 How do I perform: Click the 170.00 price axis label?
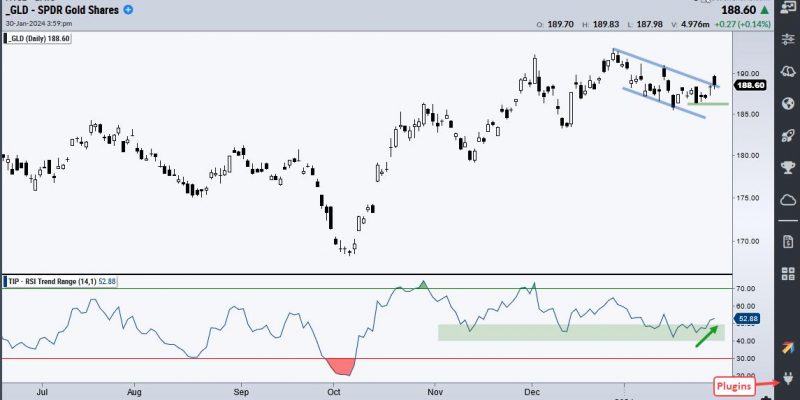point(748,241)
